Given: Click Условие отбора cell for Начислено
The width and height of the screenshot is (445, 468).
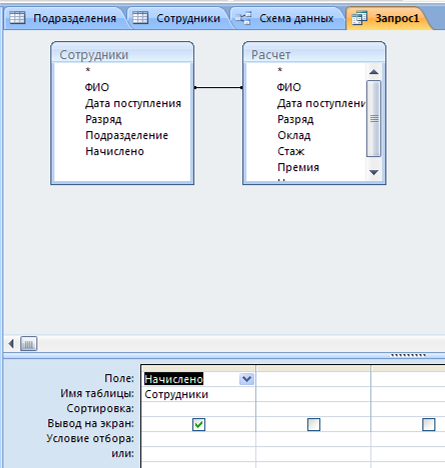Looking at the screenshot, I should pyautogui.click(x=198, y=439).
